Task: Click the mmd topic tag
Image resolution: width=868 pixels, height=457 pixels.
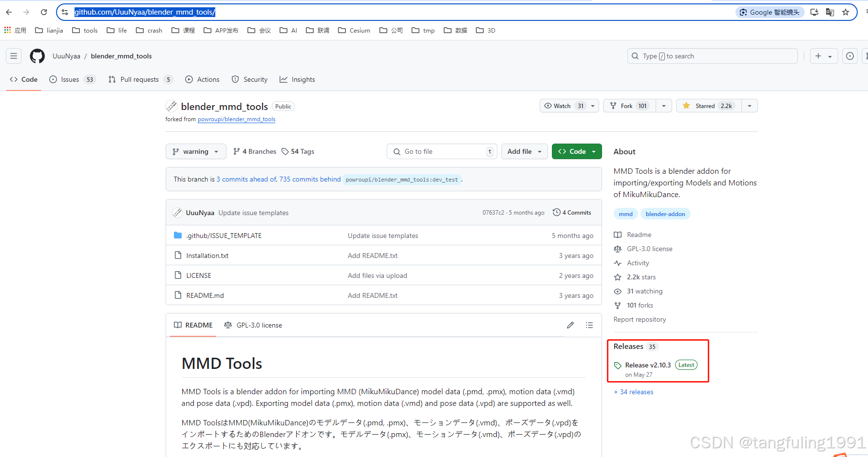Action: pyautogui.click(x=625, y=214)
